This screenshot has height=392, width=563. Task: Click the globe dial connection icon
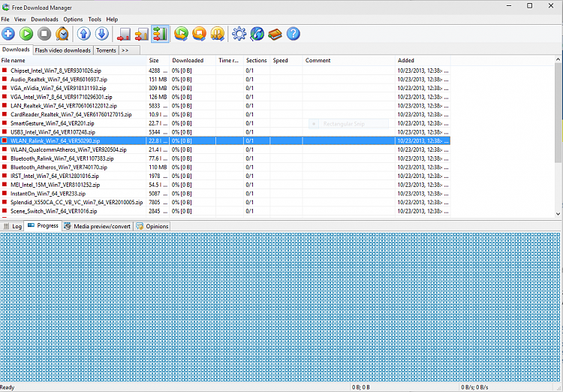257,34
